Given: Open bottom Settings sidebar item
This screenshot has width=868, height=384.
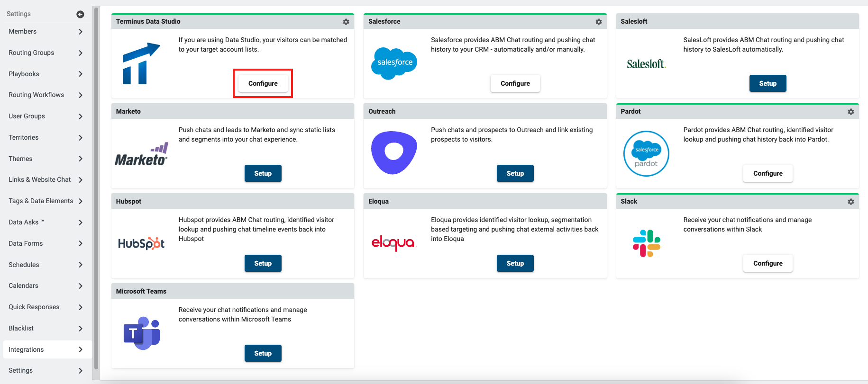Looking at the screenshot, I should click(x=46, y=371).
